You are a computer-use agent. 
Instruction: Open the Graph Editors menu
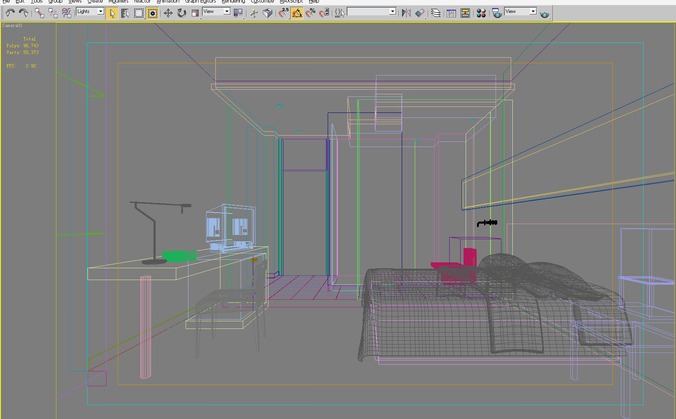[200, 2]
